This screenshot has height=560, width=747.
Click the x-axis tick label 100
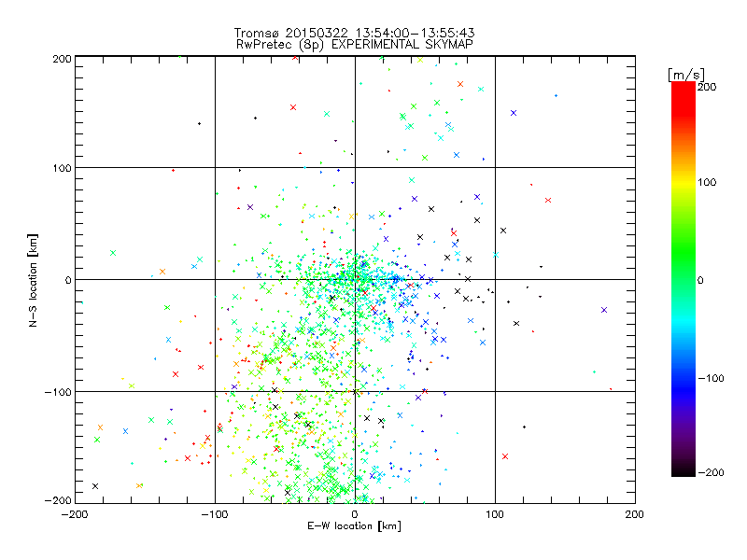pos(495,514)
